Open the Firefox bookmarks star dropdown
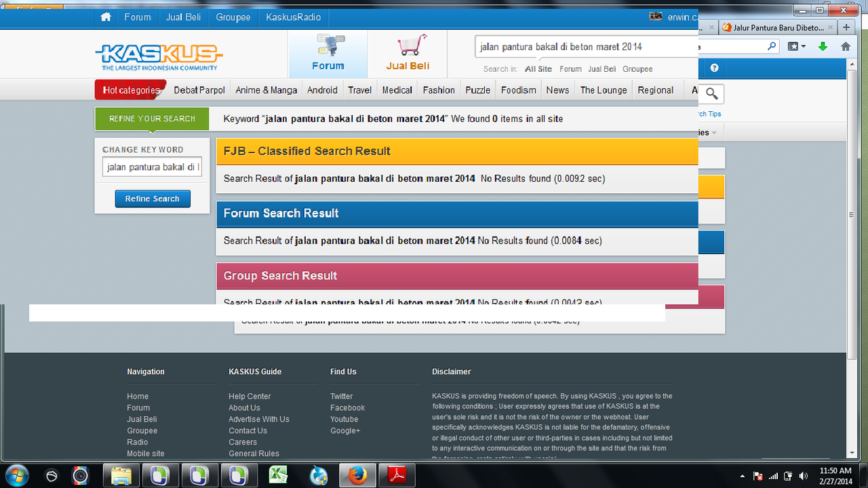 pos(797,46)
